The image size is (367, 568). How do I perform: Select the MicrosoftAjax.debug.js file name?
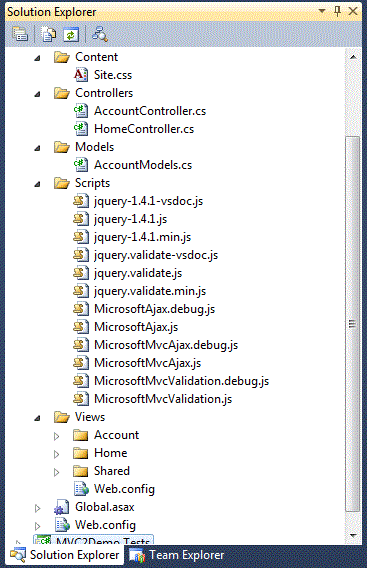pyautogui.click(x=154, y=309)
